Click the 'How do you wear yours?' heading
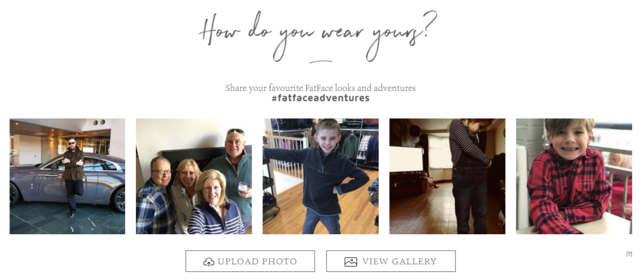Viewport: 644px width, 280px height. (318, 35)
